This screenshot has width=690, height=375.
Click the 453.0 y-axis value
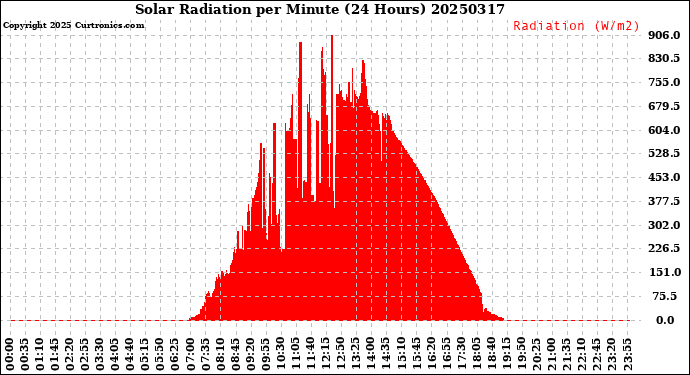664,177
